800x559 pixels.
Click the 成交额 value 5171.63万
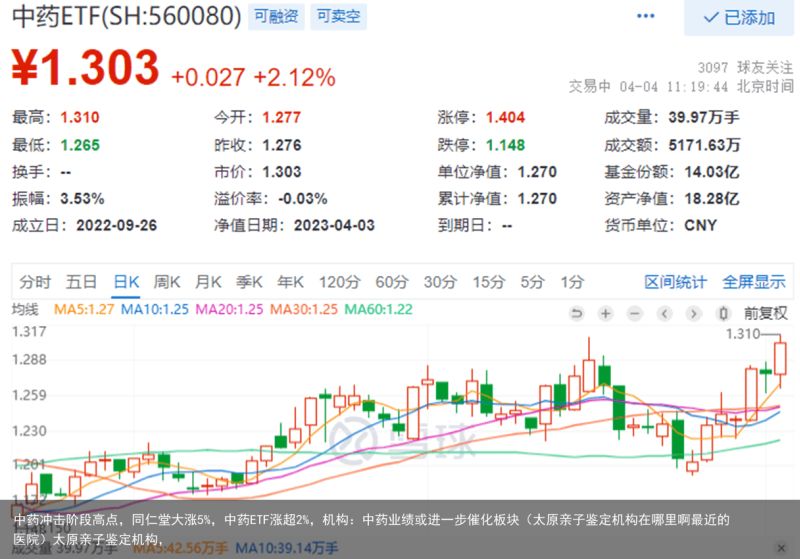pos(704,145)
